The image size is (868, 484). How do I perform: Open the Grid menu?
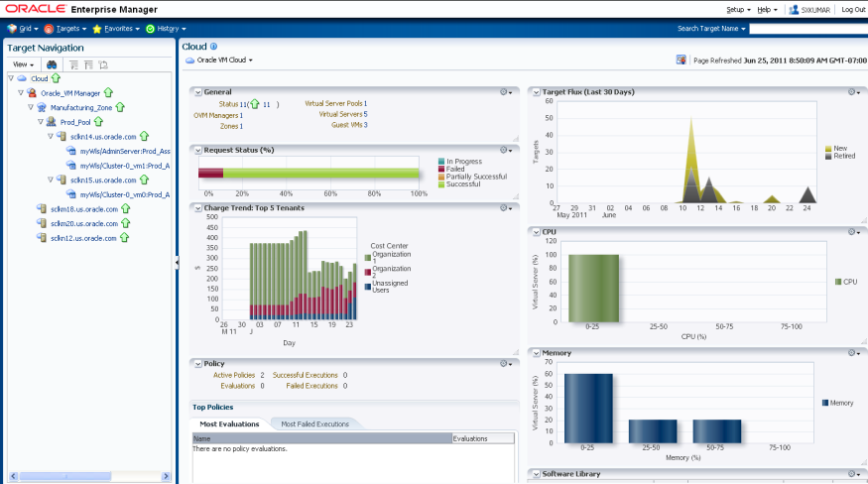(x=23, y=28)
